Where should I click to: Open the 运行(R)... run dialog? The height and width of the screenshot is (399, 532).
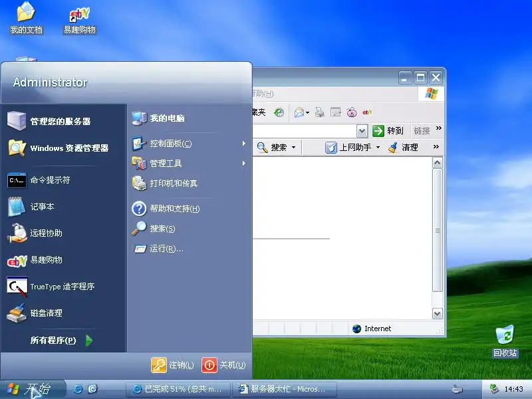158,249
